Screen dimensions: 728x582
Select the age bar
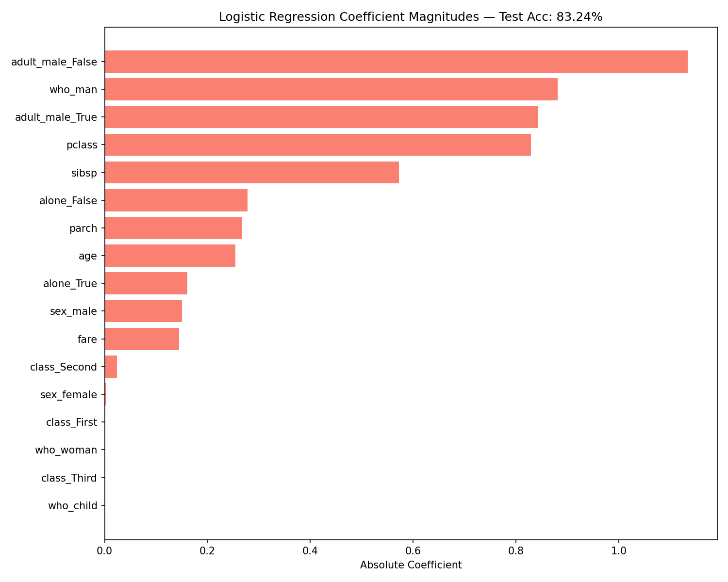click(x=170, y=255)
